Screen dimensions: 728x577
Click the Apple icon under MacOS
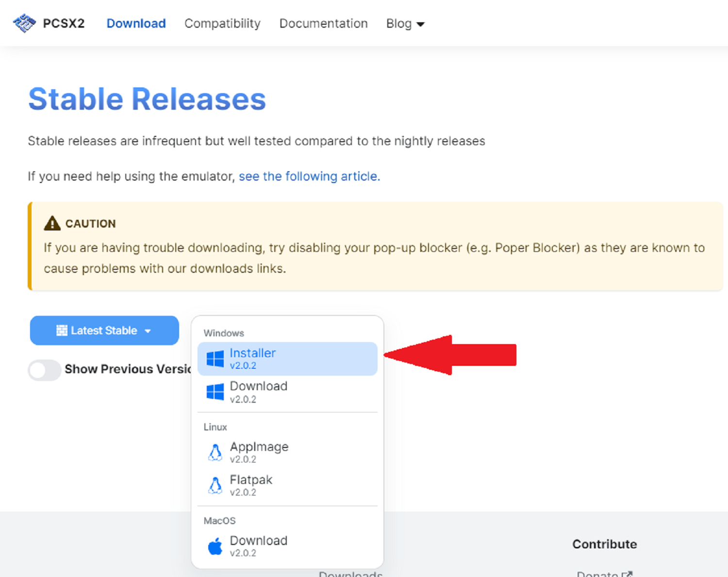(215, 546)
